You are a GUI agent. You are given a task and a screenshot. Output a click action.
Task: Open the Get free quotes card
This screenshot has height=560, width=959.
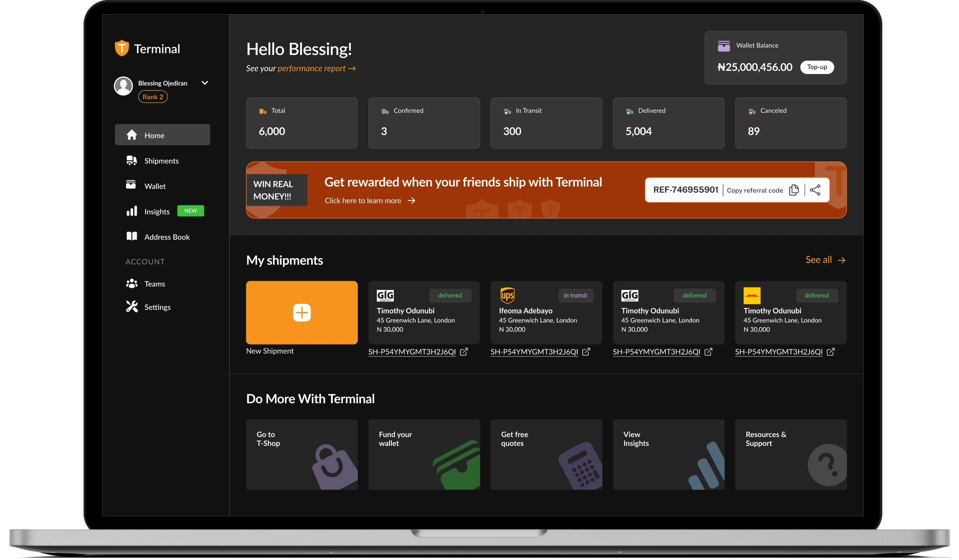tap(546, 454)
